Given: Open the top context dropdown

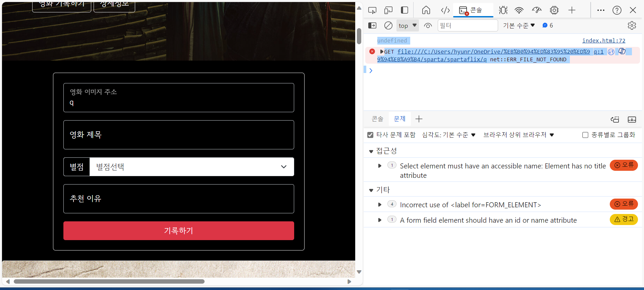Looking at the screenshot, I should tap(408, 25).
